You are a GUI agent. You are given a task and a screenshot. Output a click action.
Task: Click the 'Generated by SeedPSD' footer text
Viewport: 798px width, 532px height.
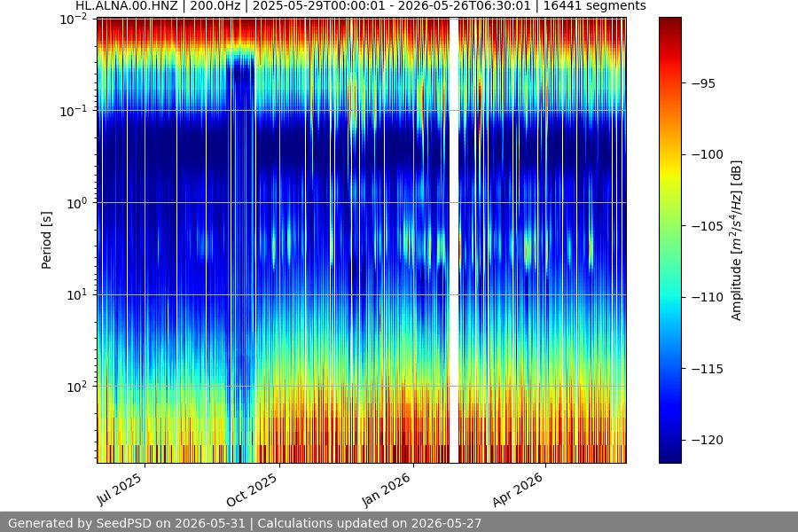tap(245, 523)
